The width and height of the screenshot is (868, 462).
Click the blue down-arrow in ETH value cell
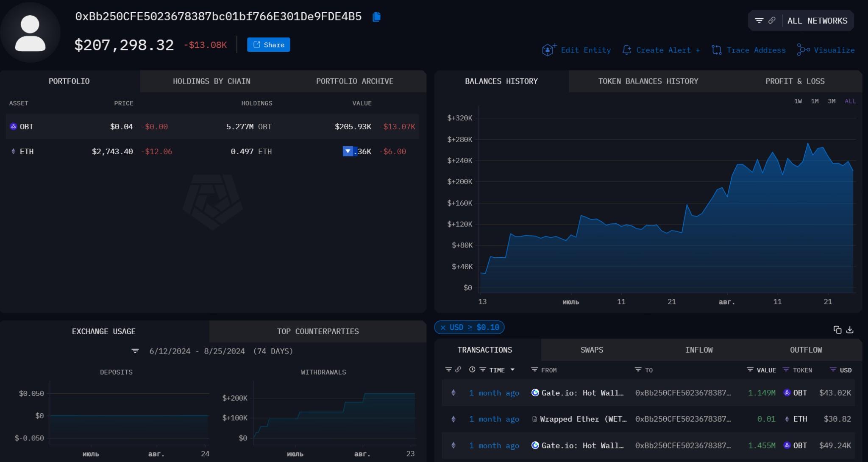[348, 151]
